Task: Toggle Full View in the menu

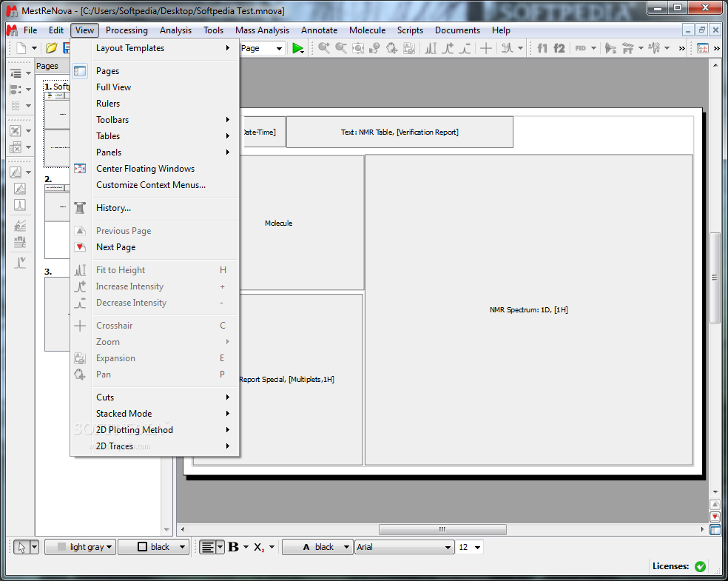Action: pos(155,87)
